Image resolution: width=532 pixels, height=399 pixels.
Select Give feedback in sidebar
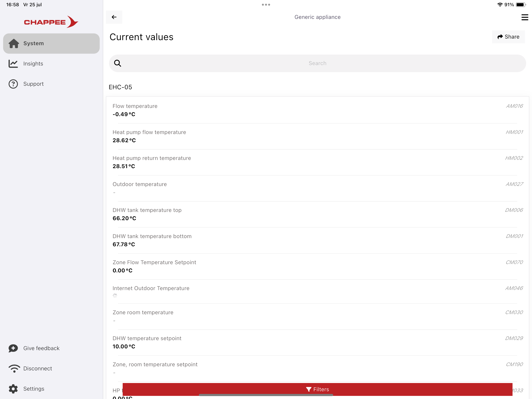(x=51, y=348)
